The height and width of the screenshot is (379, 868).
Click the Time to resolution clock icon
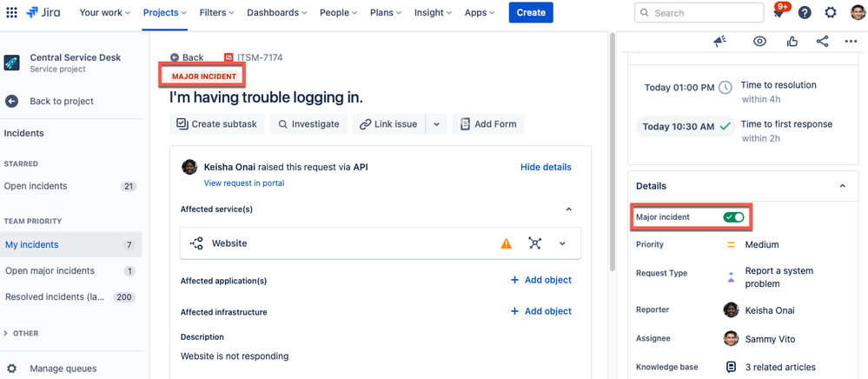726,88
